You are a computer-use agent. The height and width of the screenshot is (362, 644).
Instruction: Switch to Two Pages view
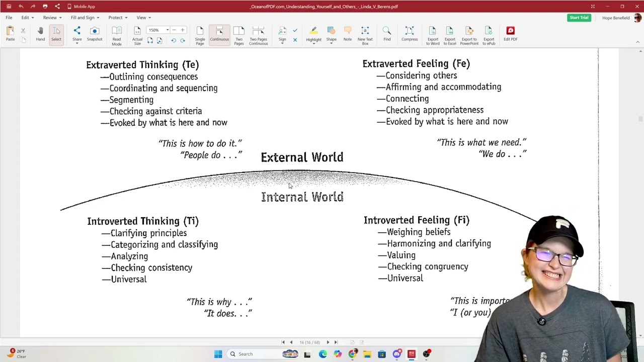[x=239, y=36]
